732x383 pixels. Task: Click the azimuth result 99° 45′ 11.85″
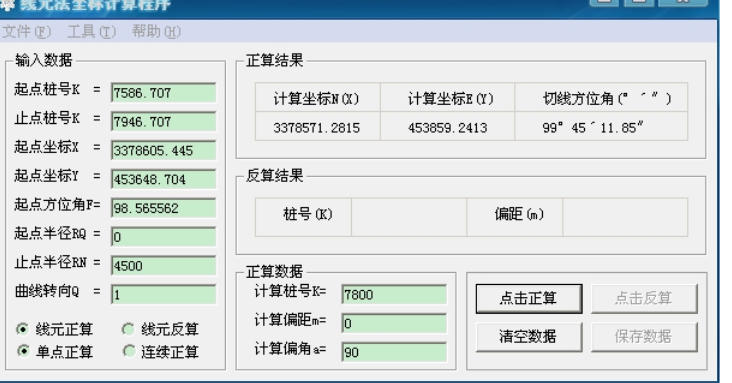tap(593, 128)
